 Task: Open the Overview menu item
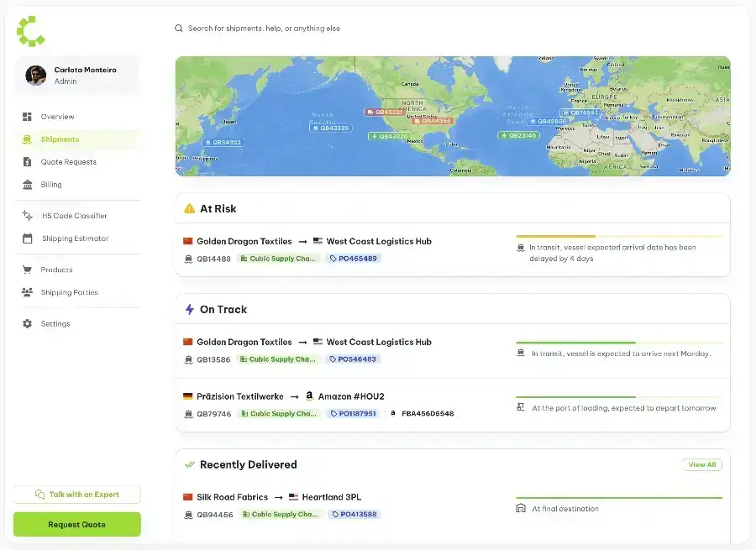coord(78,117)
